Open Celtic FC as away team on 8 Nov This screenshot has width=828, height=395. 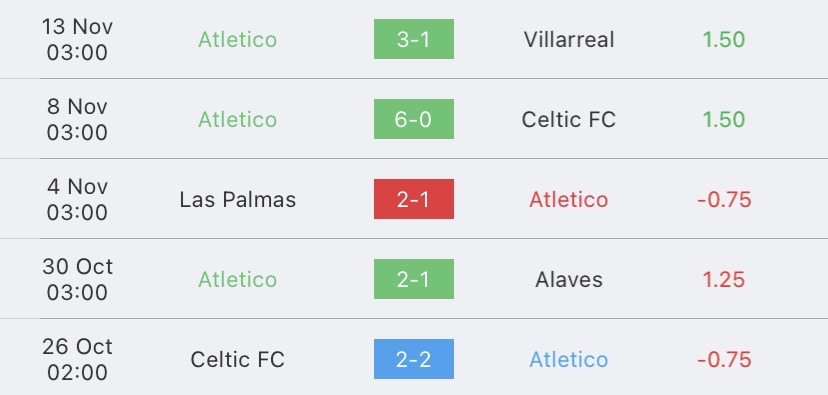point(569,119)
